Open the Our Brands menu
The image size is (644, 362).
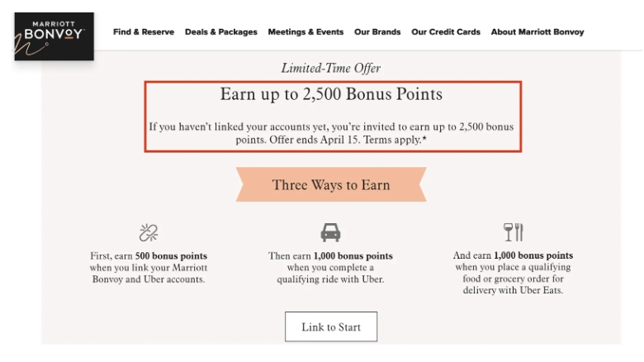[377, 31]
